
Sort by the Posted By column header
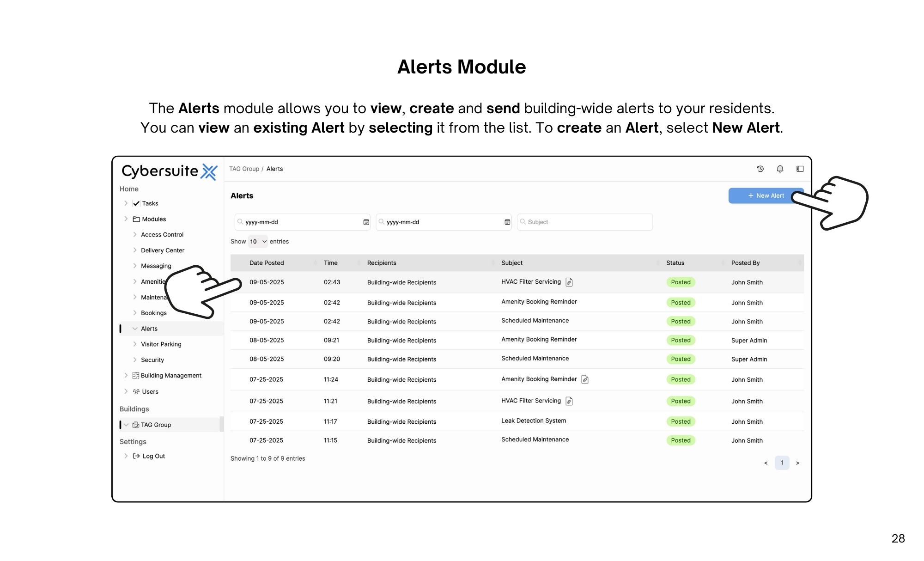click(x=745, y=263)
